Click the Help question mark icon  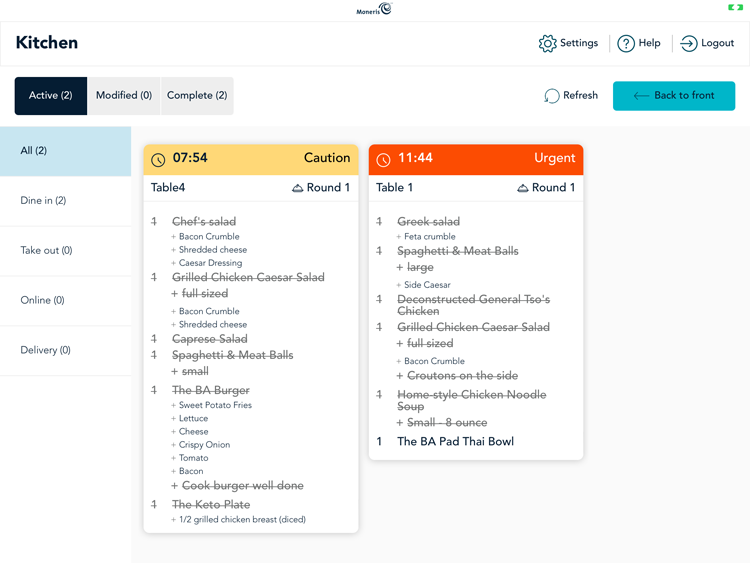click(x=626, y=44)
